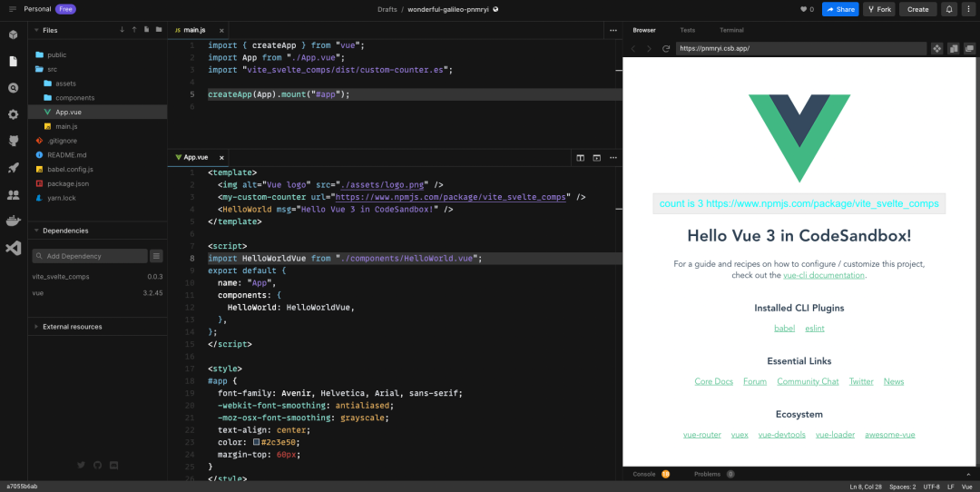Open the Configuration gear in sidebar
Screen dimensions: 980x492
[x=13, y=114]
